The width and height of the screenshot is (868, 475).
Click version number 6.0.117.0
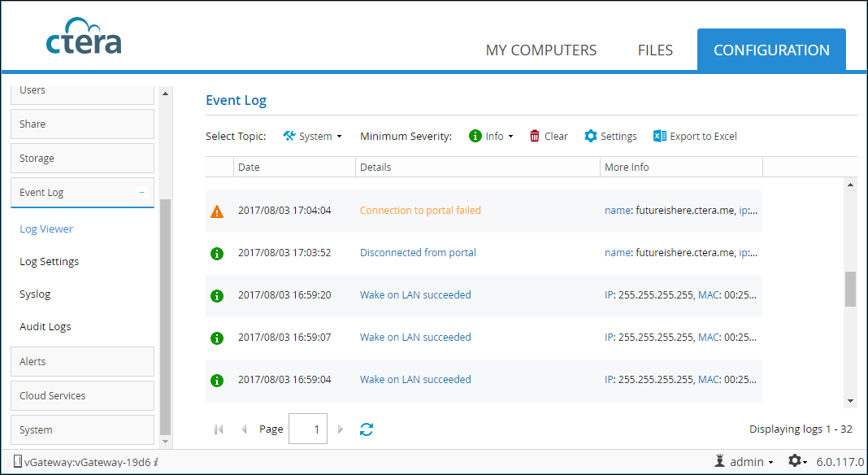tap(840, 462)
